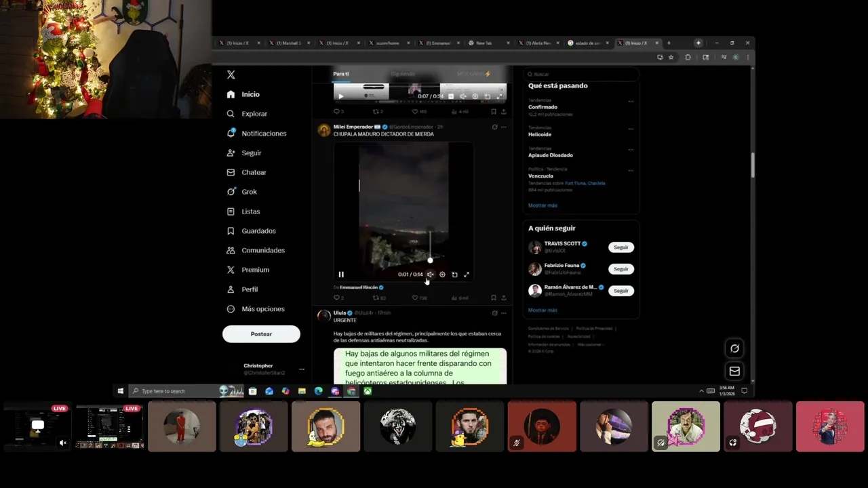This screenshot has width=868, height=488.
Task: Like the Milei Emperador post
Action: (420, 298)
